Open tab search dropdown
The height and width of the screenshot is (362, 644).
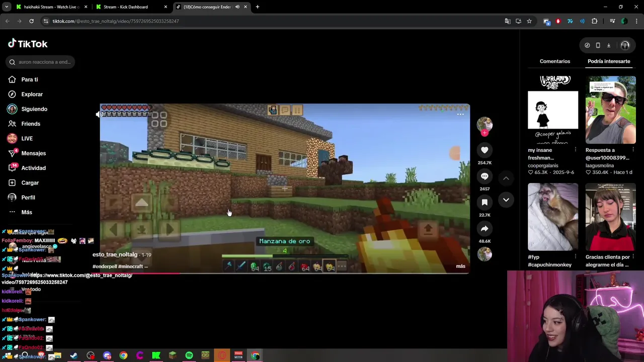click(7, 7)
